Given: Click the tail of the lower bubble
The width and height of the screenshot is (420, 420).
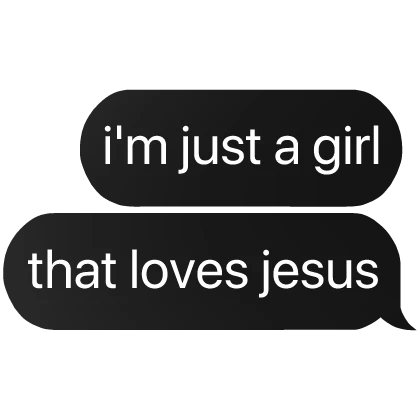Looking at the screenshot, I should pos(402,318).
